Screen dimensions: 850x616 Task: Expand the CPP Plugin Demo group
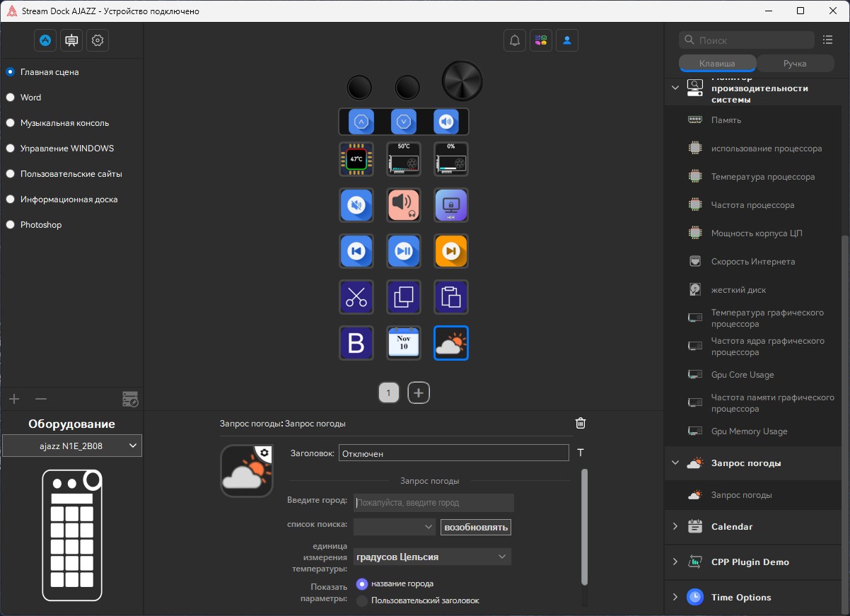click(x=675, y=562)
